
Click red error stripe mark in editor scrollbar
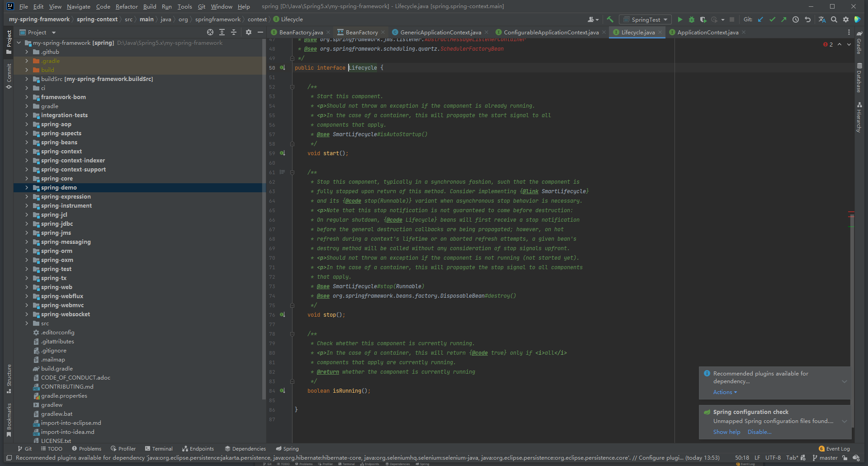[851, 212]
